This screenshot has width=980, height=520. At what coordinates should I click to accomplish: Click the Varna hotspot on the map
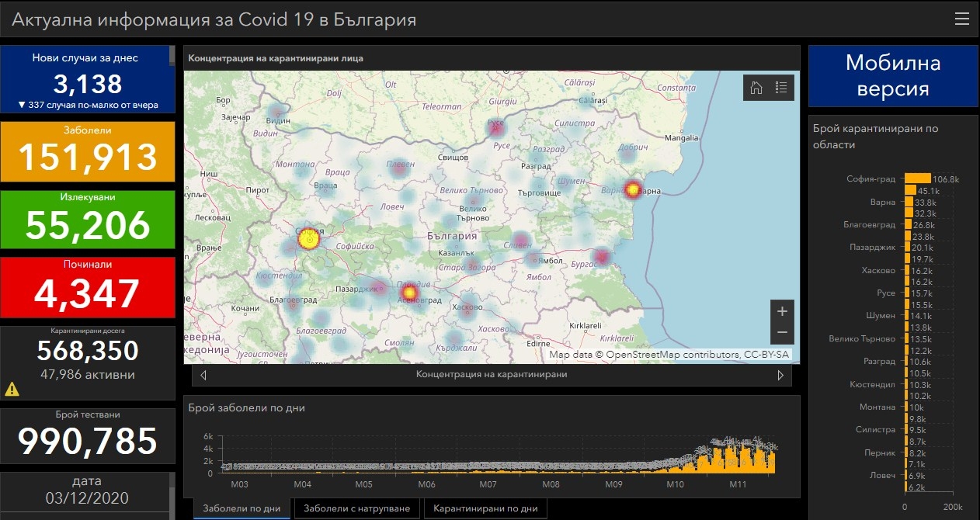pyautogui.click(x=633, y=189)
